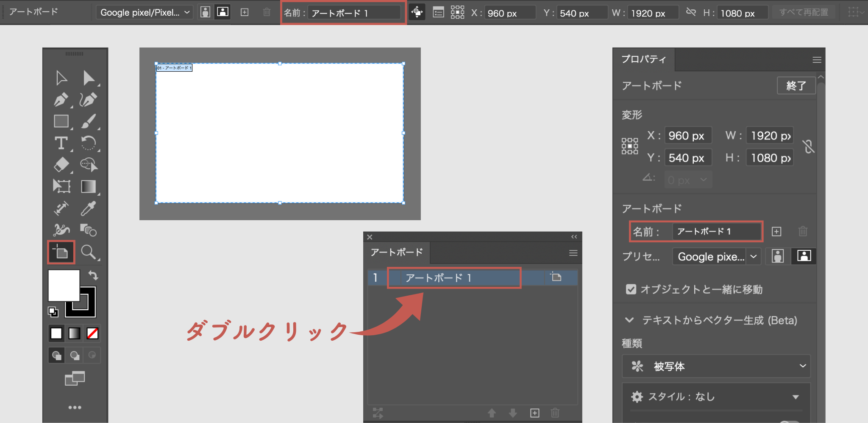Image resolution: width=868 pixels, height=423 pixels.
Task: Click the 終了 button to exit artboard editing
Action: point(796,86)
